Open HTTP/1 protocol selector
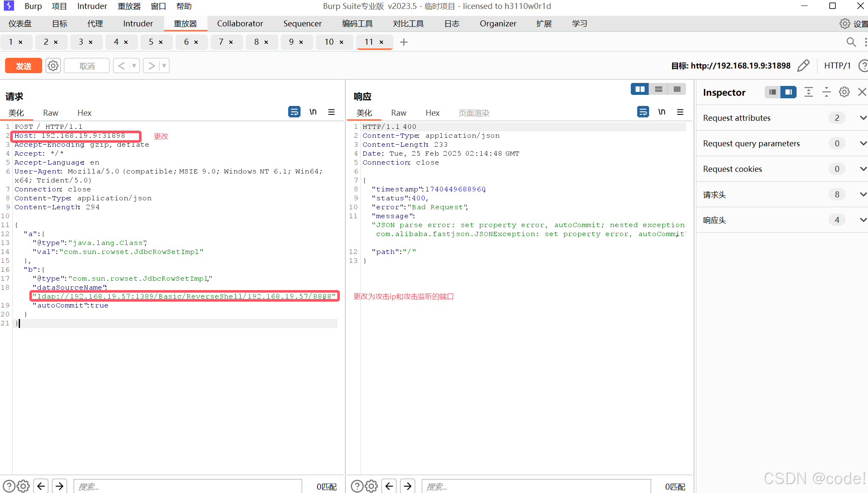Image resolution: width=868 pixels, height=493 pixels. [x=837, y=66]
